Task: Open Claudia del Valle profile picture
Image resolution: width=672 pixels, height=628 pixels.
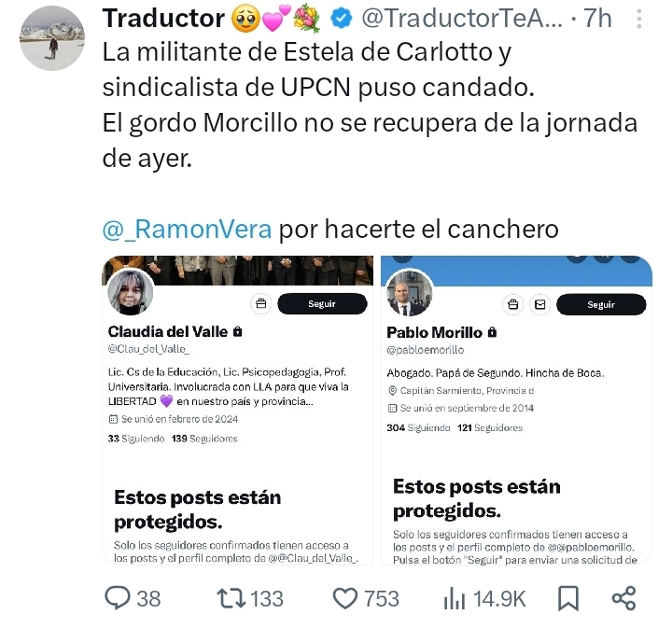Action: click(x=131, y=292)
